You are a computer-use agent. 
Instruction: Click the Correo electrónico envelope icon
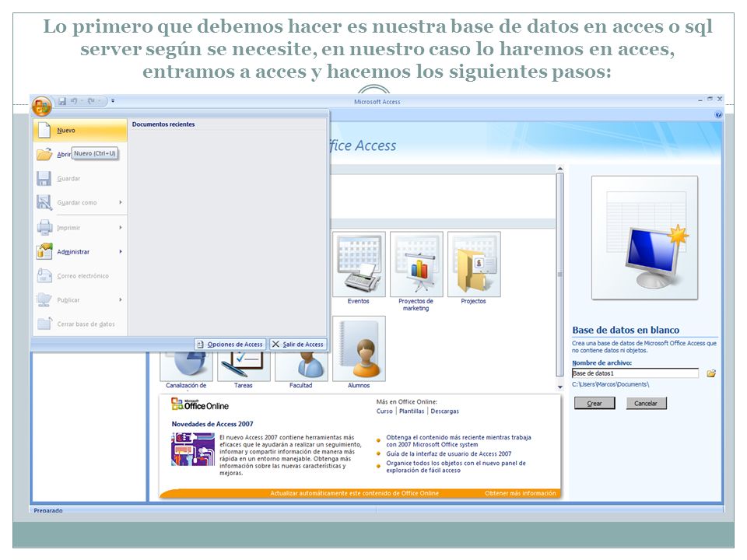pyautogui.click(x=44, y=275)
